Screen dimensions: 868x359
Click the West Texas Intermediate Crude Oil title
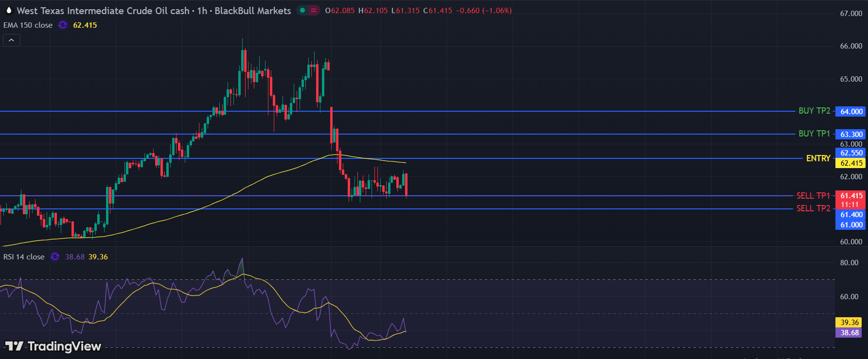pyautogui.click(x=103, y=11)
